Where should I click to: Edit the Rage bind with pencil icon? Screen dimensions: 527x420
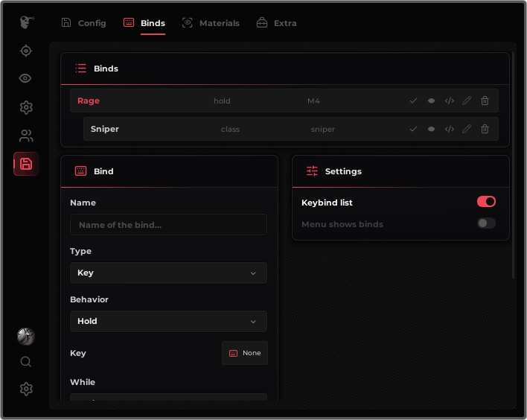click(467, 101)
